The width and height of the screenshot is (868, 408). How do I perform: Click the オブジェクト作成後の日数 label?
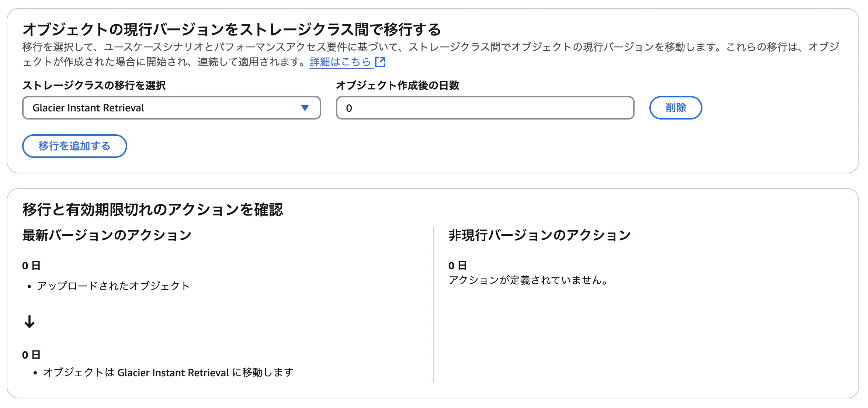397,86
